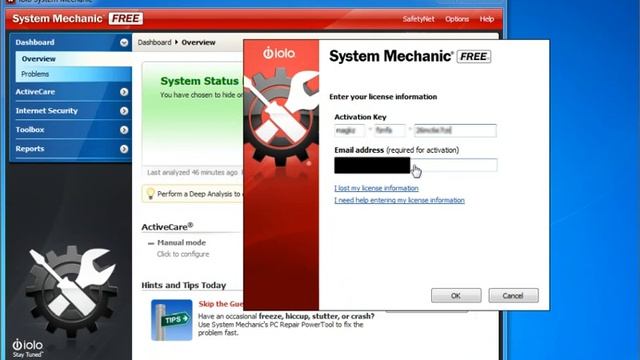
Task: Click the Manual mode label
Action: tap(181, 242)
